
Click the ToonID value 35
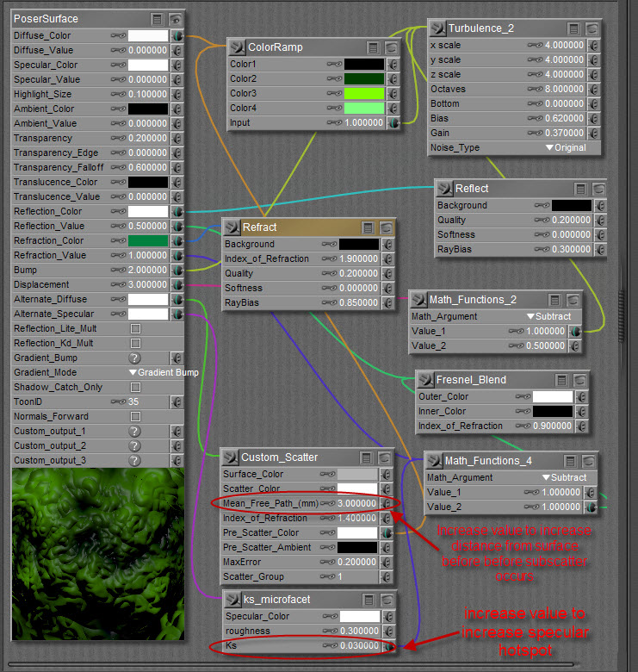(x=133, y=402)
